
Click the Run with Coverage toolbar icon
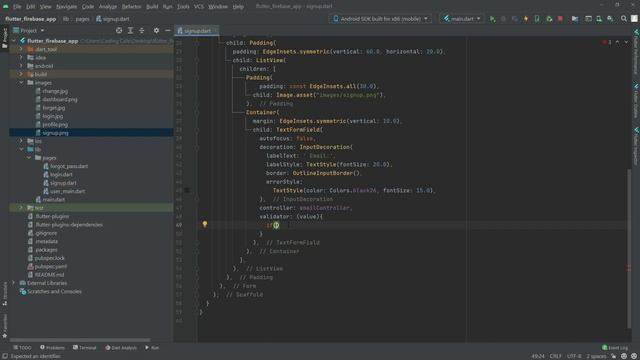pyautogui.click(x=515, y=19)
